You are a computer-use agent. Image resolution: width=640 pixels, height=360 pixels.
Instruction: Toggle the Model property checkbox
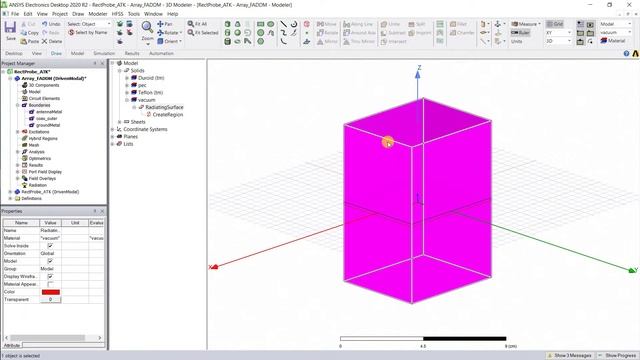pos(50,261)
